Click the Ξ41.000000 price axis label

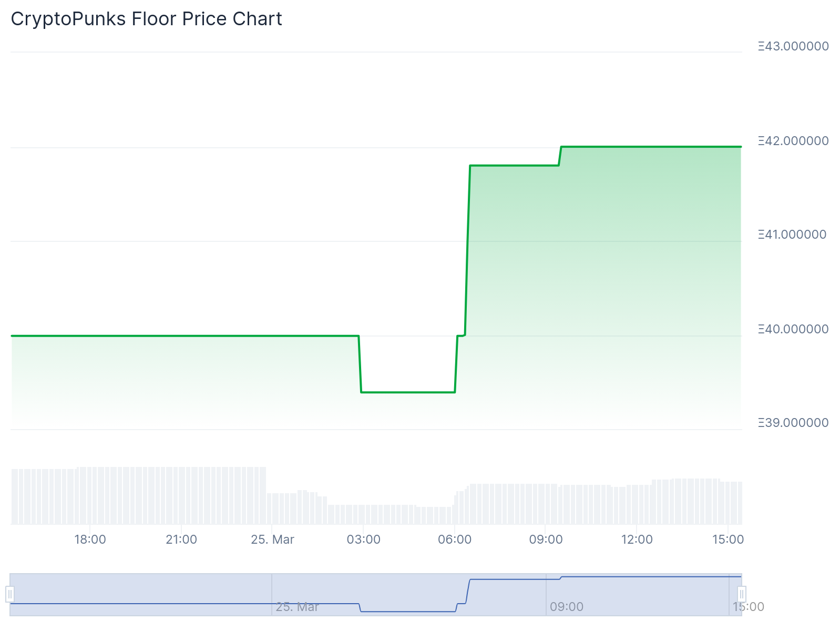pos(792,235)
